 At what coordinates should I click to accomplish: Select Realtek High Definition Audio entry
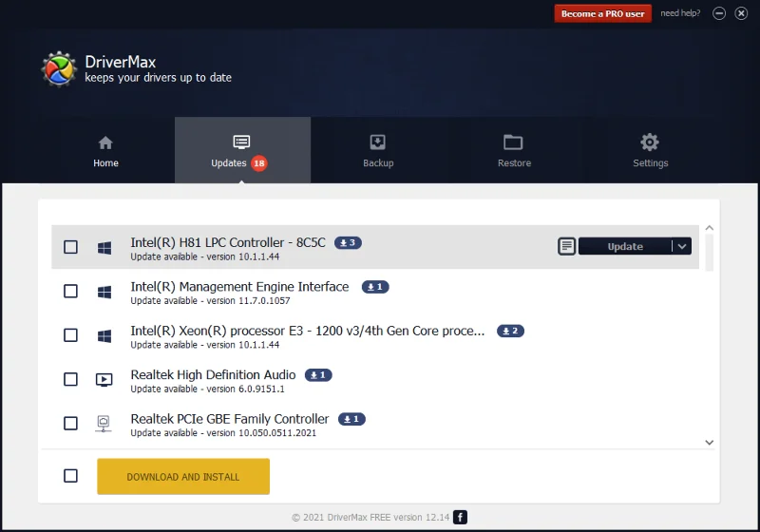[375, 379]
